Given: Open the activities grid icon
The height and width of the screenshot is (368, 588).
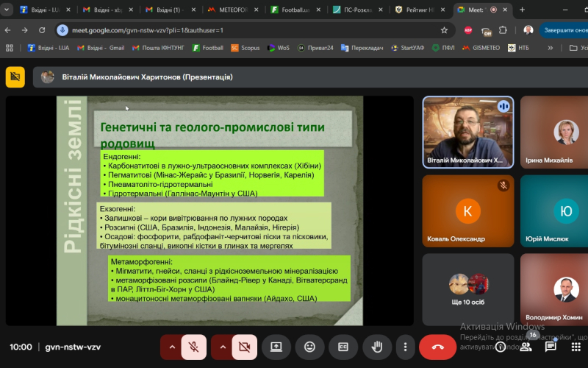Looking at the screenshot, I should tap(575, 347).
